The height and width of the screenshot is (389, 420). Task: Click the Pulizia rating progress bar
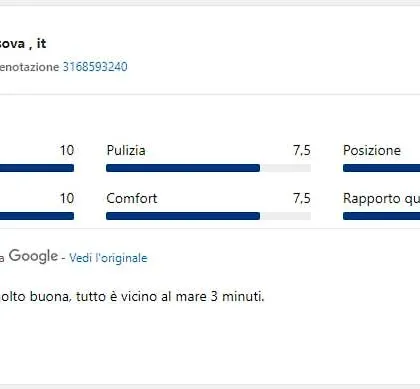point(208,168)
